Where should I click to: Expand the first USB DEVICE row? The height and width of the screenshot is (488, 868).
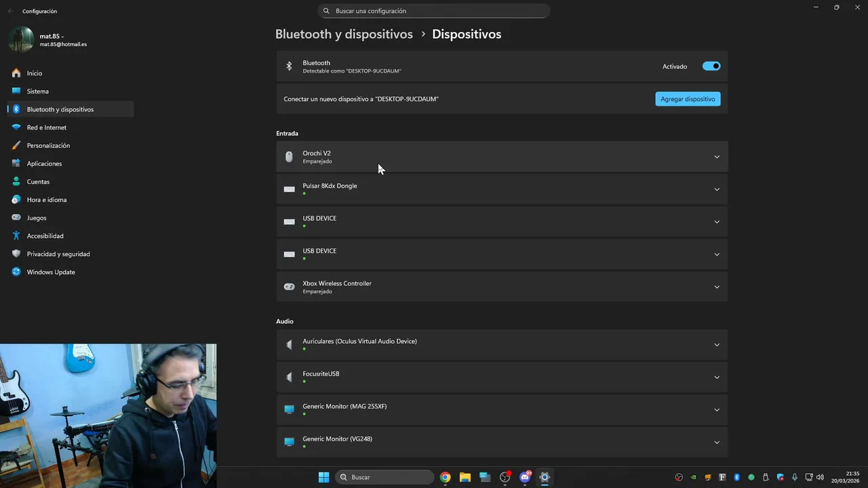[x=502, y=222]
